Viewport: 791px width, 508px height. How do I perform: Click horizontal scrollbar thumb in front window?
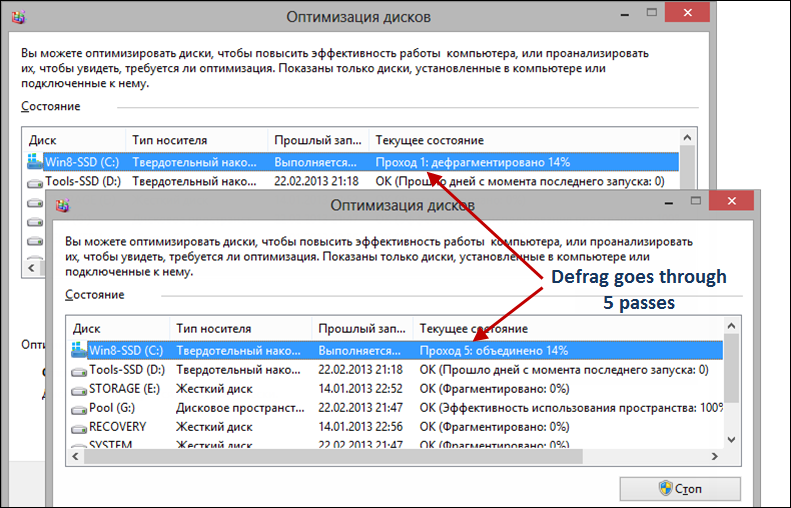pyautogui.click(x=333, y=457)
